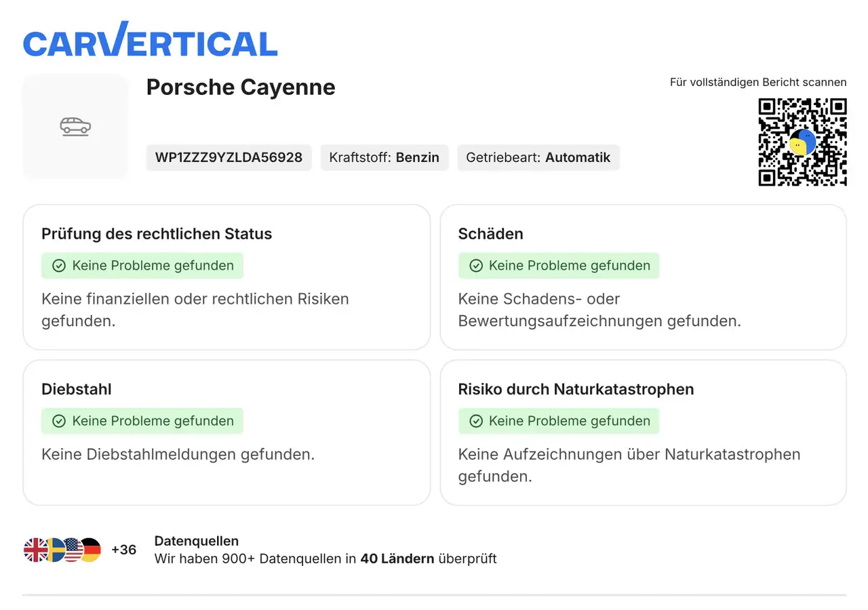Screen dimensions: 868x610
Task: Click the Porsche Cayenne title
Action: coord(241,87)
